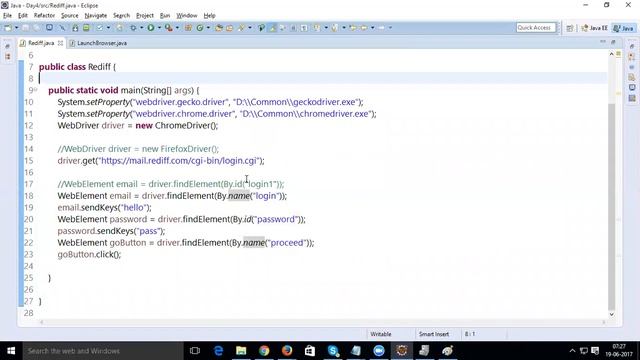This screenshot has height=360, width=640.
Task: Restore the minimized left view stack
Action: [7, 46]
